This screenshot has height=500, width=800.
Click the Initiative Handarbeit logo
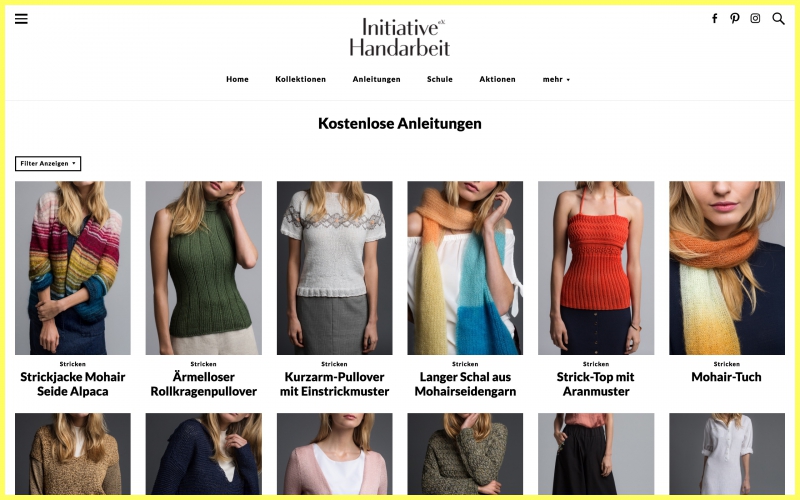pos(399,37)
